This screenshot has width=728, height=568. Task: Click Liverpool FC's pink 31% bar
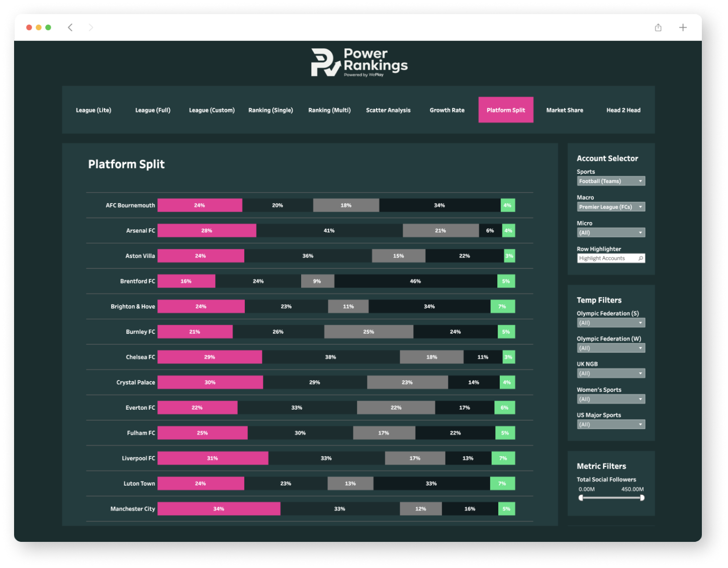coord(213,458)
